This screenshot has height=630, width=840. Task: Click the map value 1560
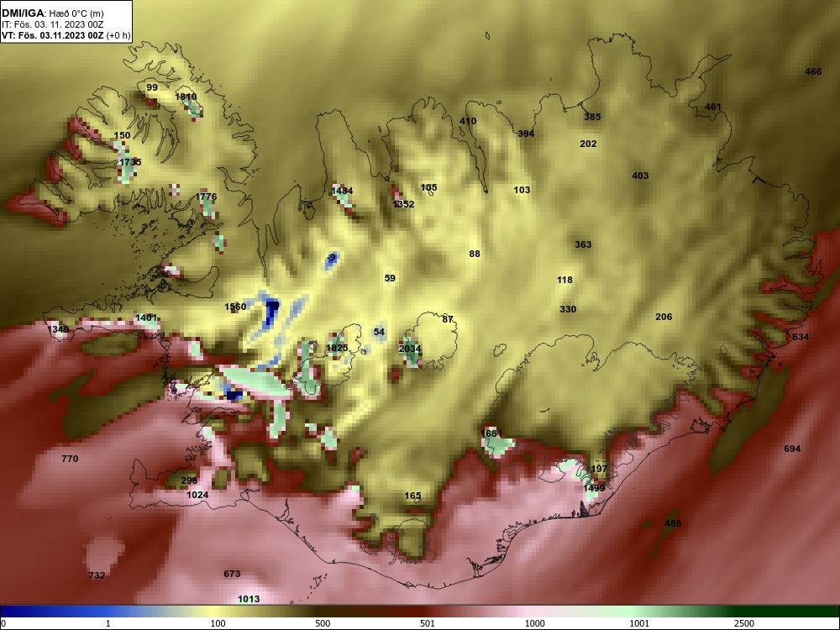coord(235,307)
